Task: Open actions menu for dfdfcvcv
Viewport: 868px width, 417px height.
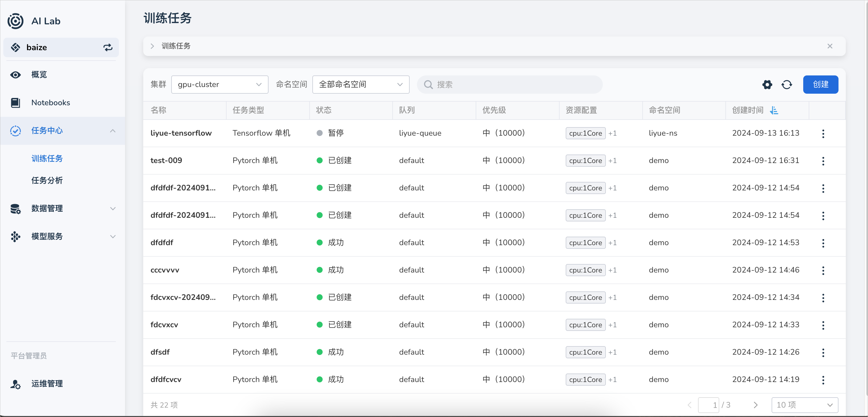Action: 823,380
